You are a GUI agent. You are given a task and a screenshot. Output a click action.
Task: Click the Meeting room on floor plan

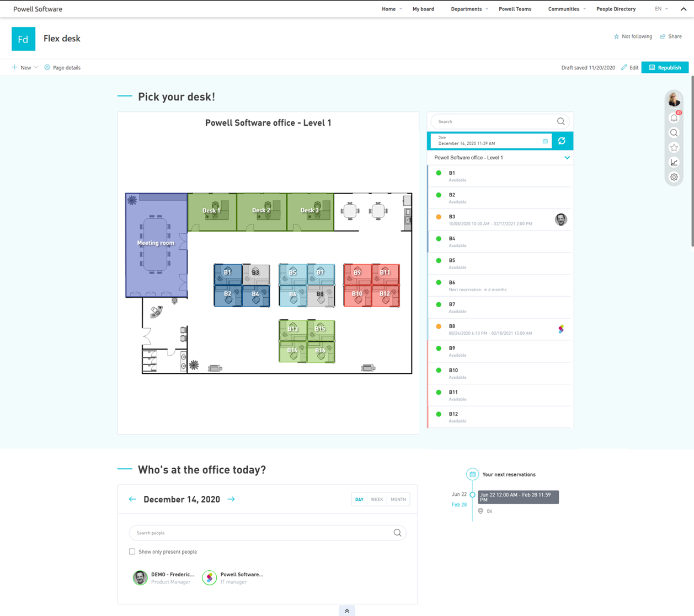click(x=156, y=245)
